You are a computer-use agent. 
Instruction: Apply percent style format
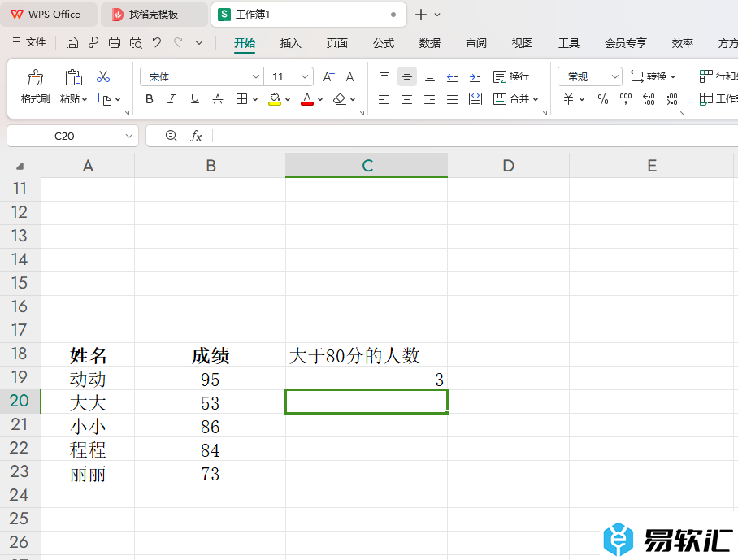coord(603,99)
